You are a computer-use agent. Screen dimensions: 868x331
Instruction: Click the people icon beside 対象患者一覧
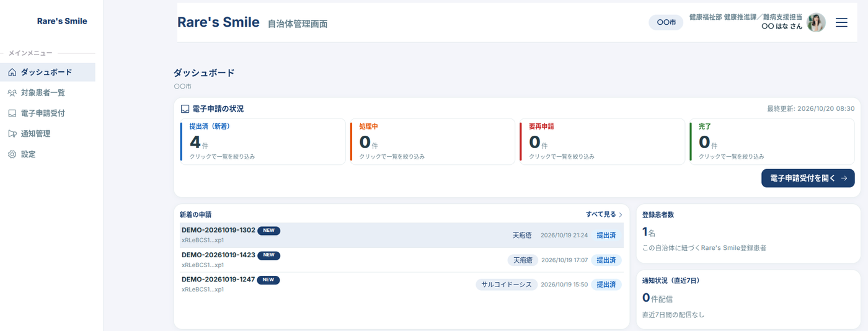12,93
